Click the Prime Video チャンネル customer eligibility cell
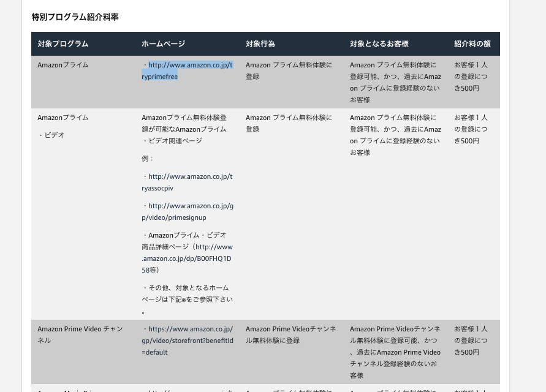This screenshot has height=392, width=546. tap(395, 352)
